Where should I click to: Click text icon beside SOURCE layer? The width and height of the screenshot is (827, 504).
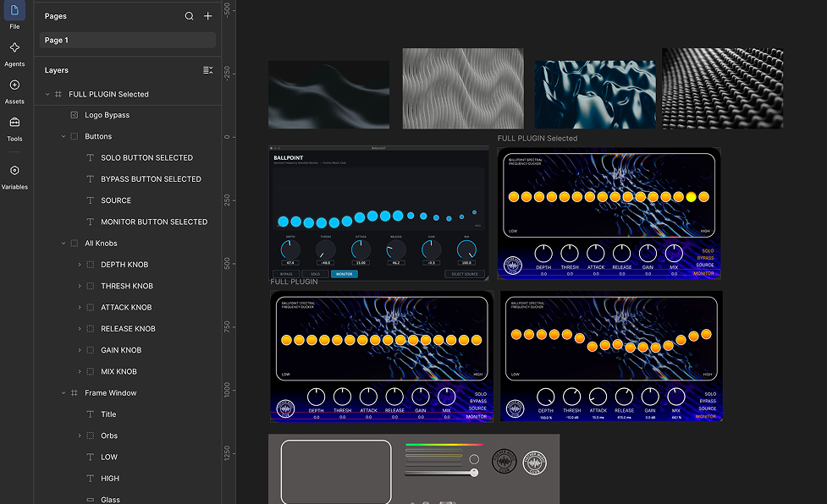pyautogui.click(x=91, y=200)
